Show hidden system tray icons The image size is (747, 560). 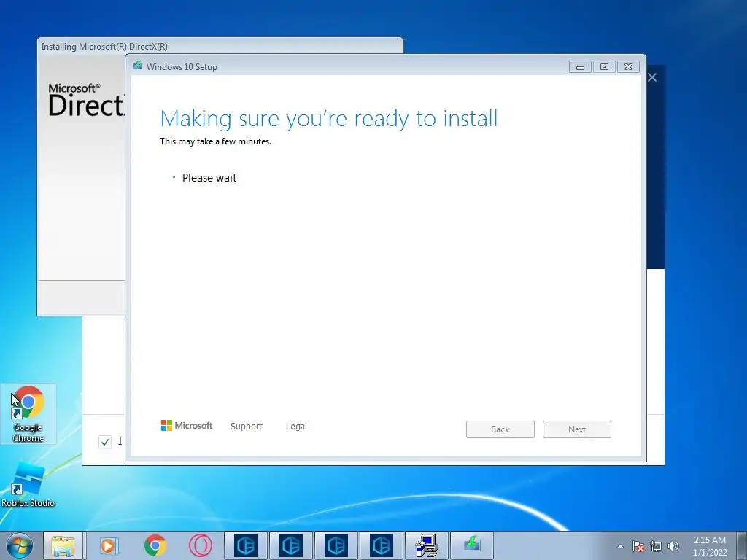(620, 546)
